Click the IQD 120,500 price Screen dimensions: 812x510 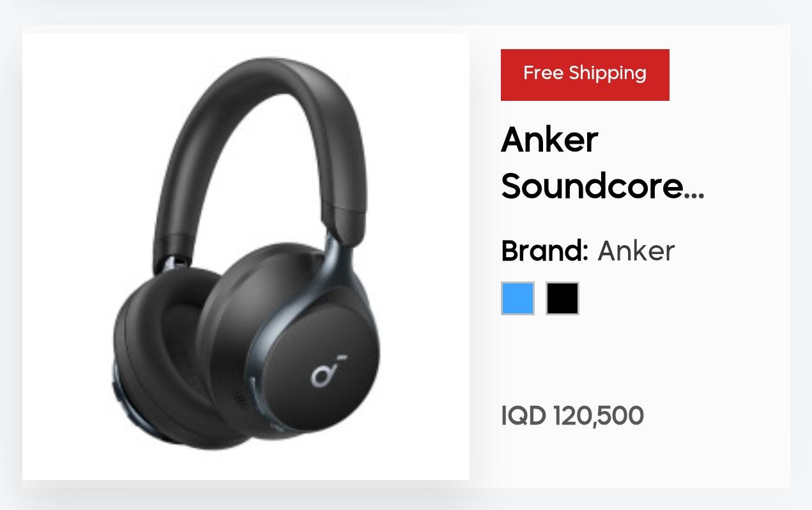572,416
